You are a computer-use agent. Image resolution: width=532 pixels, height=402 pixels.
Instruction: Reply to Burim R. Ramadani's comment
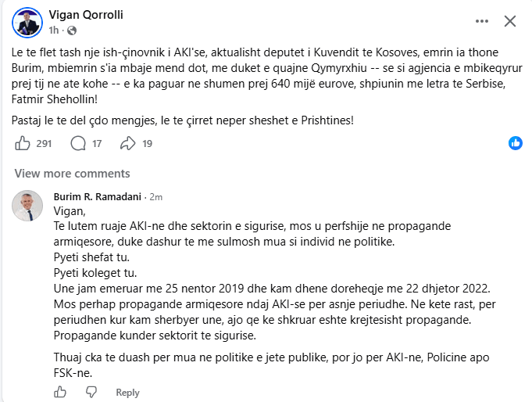click(x=127, y=393)
